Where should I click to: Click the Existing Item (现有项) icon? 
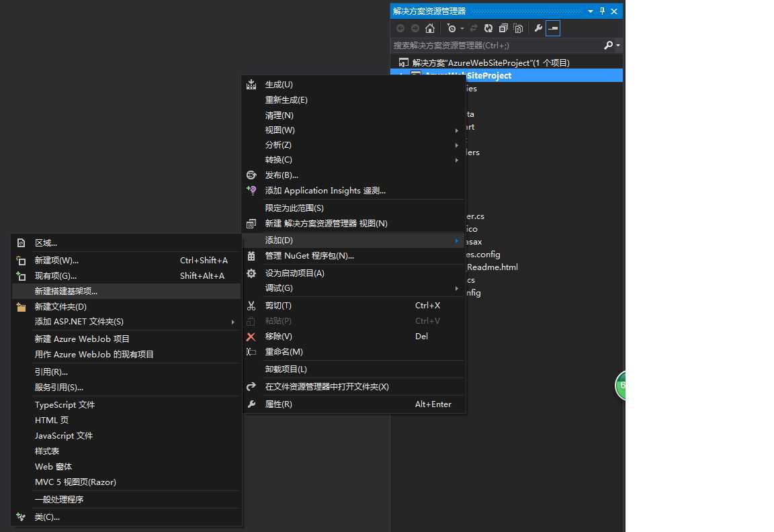click(x=21, y=276)
